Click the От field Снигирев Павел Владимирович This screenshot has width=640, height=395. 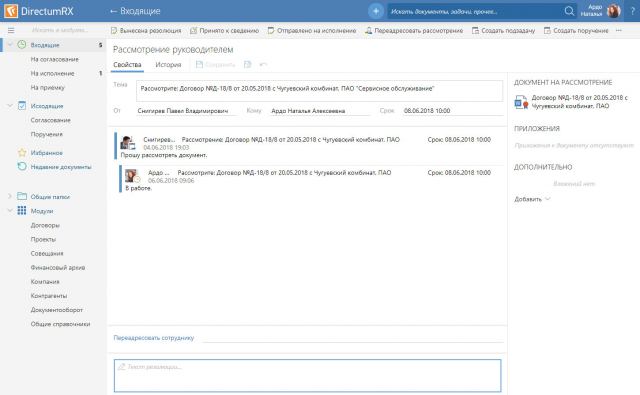[186, 111]
